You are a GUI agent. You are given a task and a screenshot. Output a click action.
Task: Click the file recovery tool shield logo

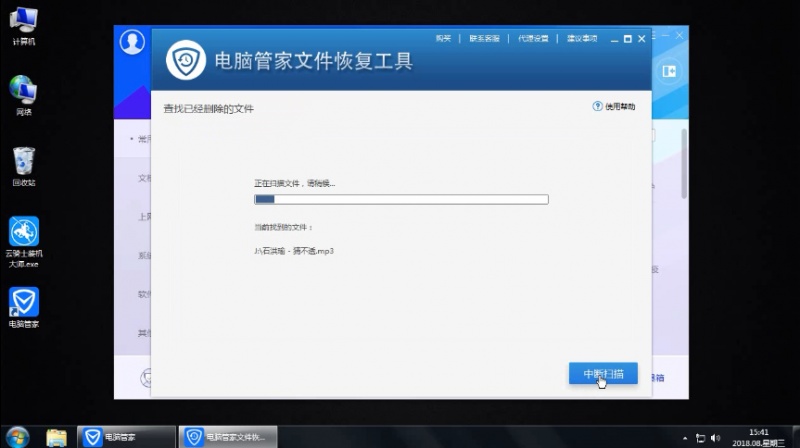(186, 60)
